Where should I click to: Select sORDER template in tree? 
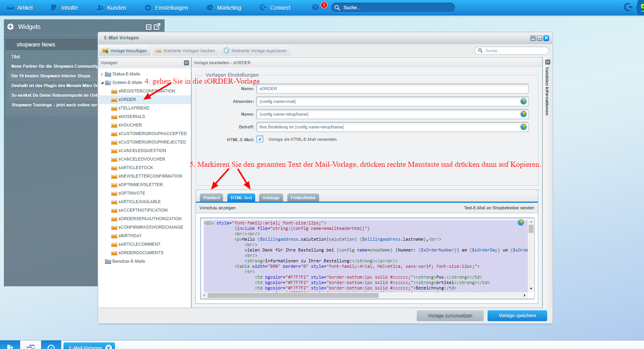click(127, 99)
